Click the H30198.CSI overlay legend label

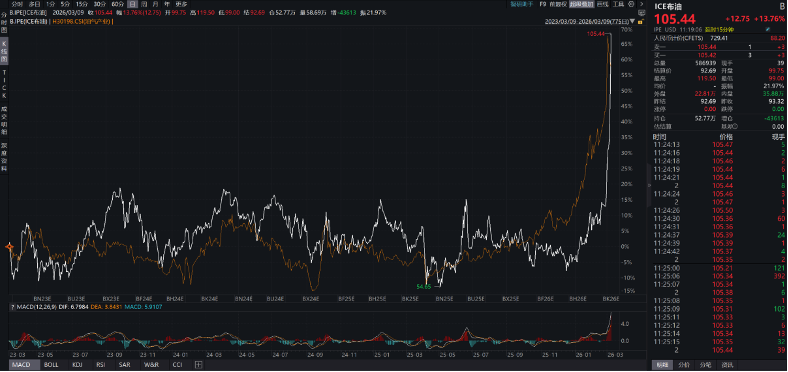click(82, 22)
